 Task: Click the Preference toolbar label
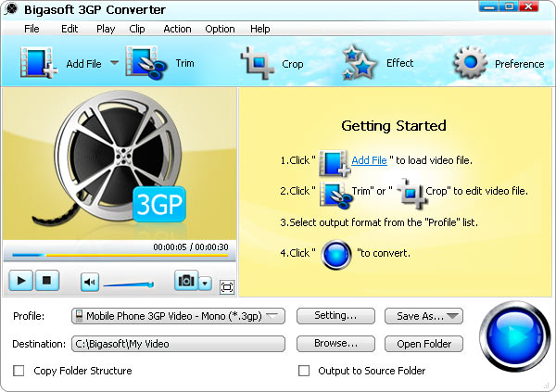[519, 64]
